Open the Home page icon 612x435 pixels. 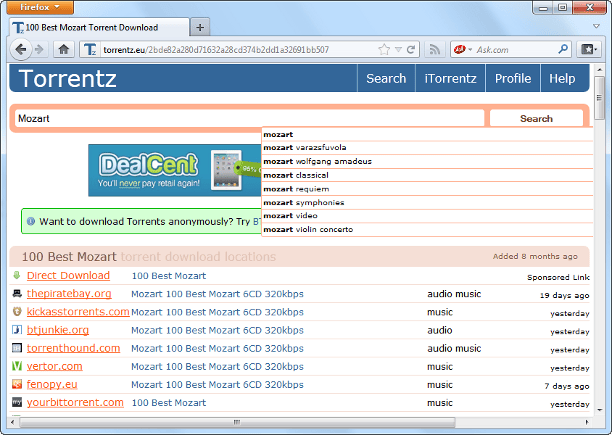[64, 50]
